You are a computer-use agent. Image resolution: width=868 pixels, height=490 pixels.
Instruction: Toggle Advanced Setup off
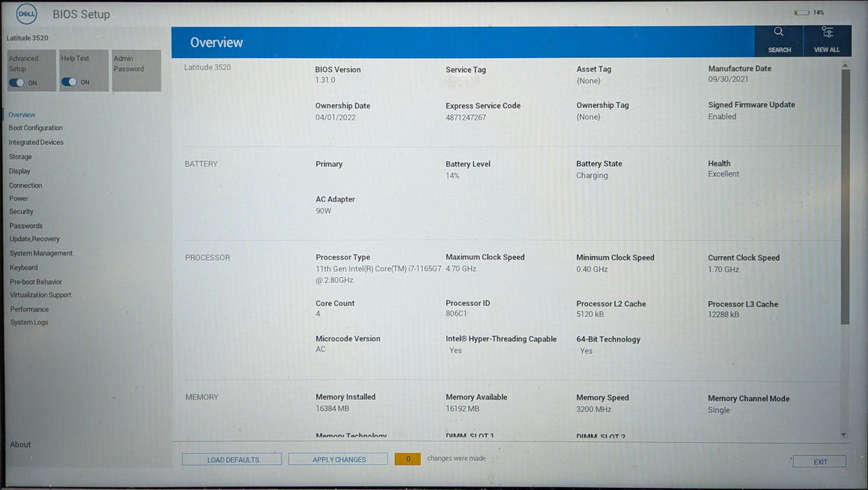pyautogui.click(x=16, y=82)
